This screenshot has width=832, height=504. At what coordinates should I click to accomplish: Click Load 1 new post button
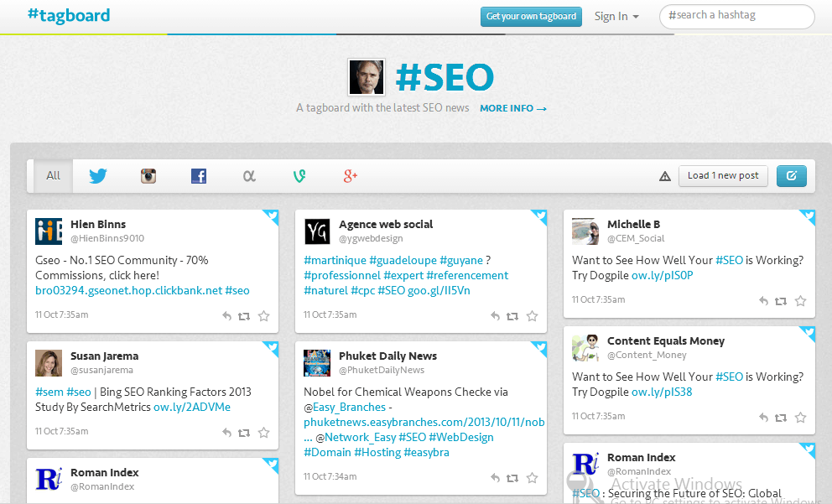pos(723,175)
